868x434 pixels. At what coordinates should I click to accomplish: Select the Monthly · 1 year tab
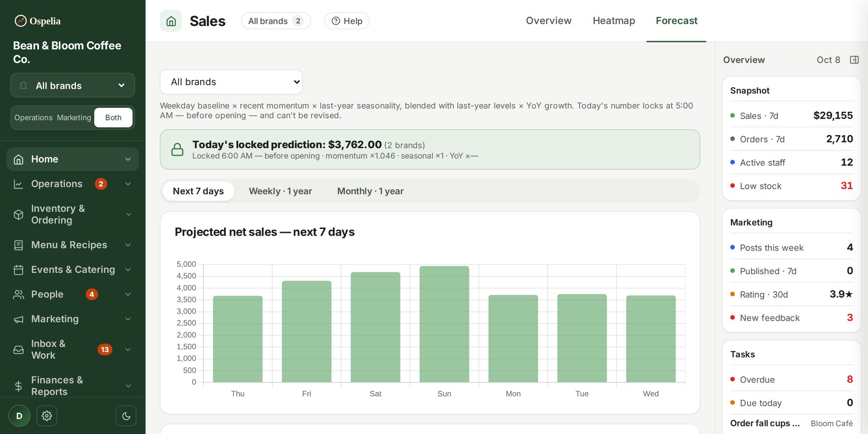point(370,191)
